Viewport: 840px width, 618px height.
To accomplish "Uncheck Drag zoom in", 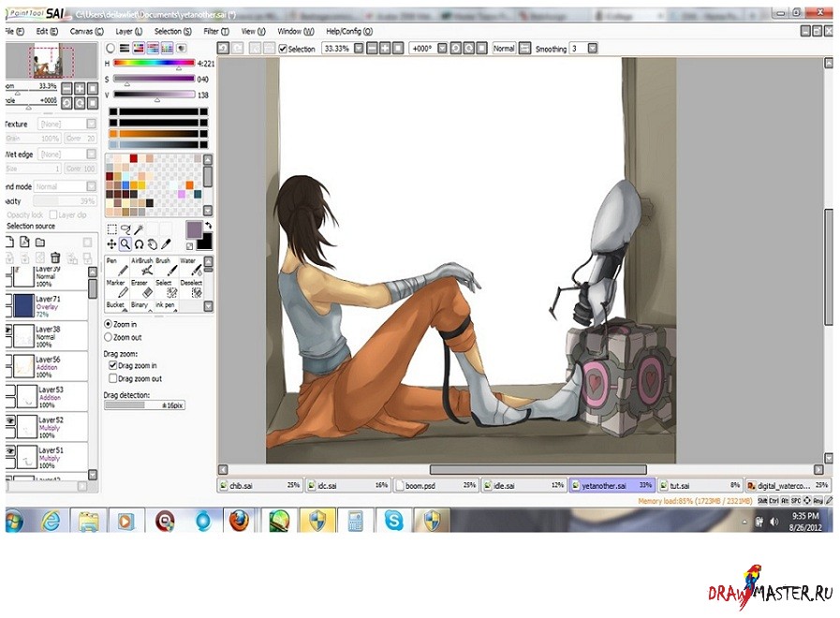I will click(112, 365).
